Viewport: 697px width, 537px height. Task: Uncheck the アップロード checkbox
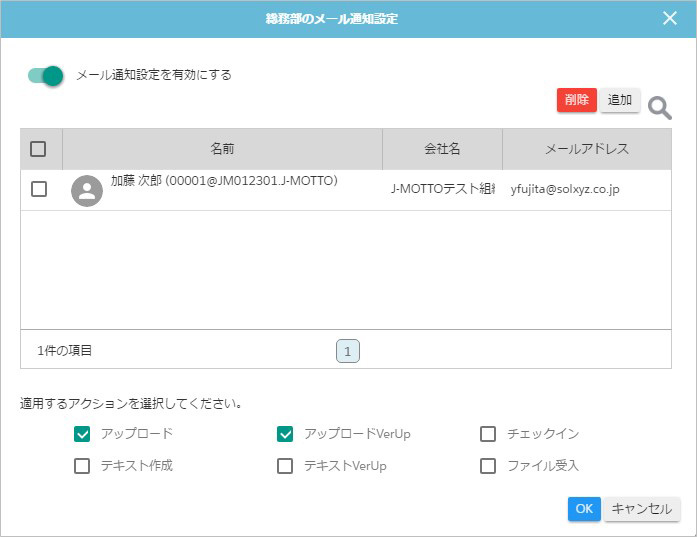coord(82,434)
